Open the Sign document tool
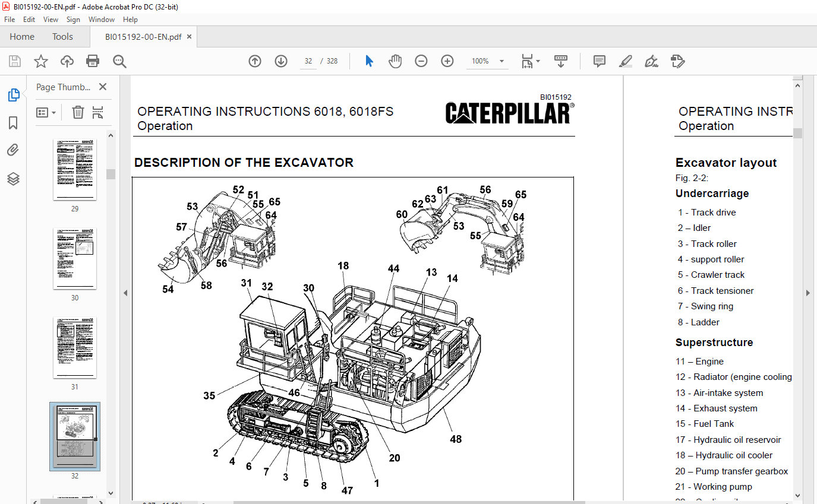Image resolution: width=817 pixels, height=504 pixels. 651,61
